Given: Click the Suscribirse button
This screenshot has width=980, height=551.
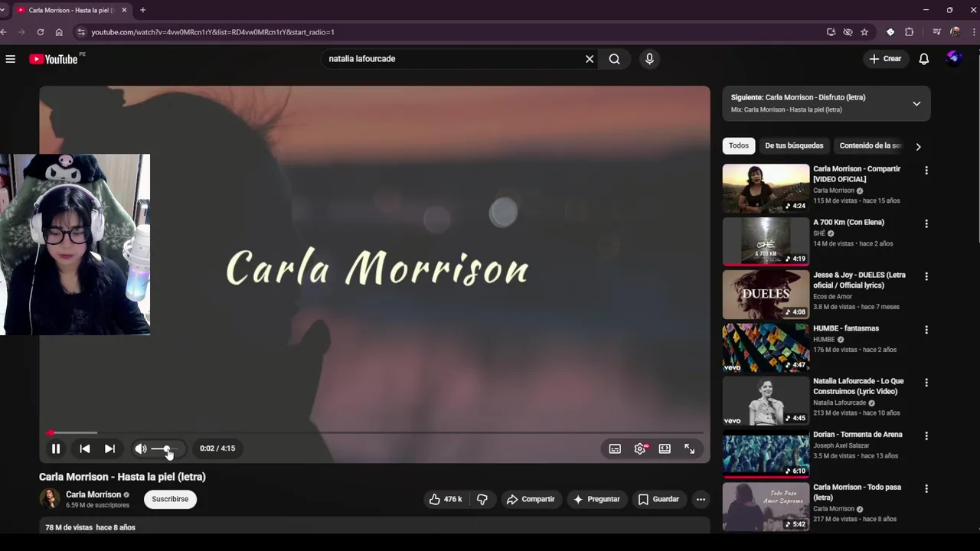Looking at the screenshot, I should 170,499.
